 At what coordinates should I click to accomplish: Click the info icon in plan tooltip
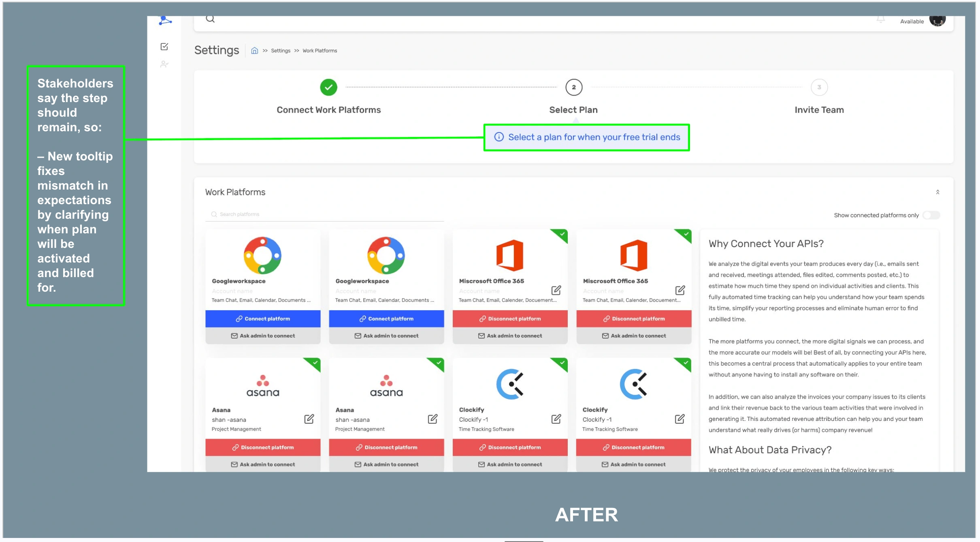pyautogui.click(x=499, y=137)
